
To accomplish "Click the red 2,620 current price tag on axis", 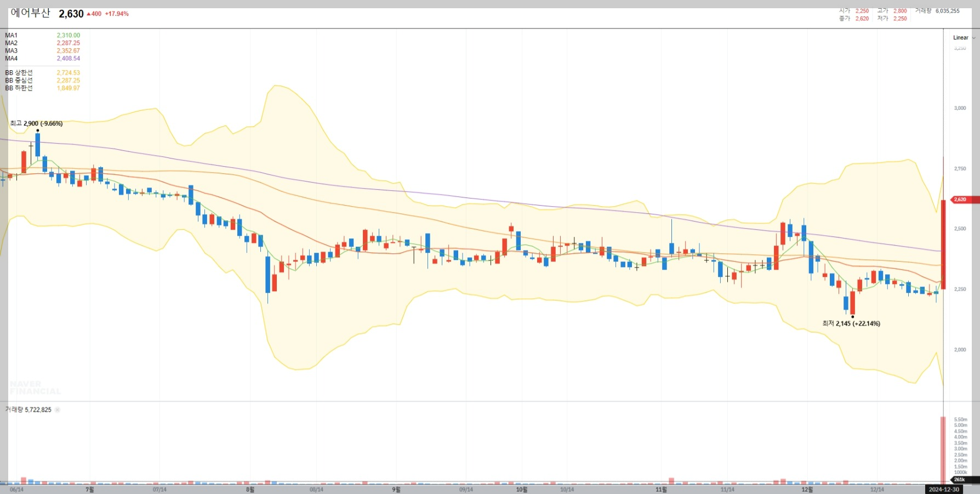I will (x=965, y=200).
